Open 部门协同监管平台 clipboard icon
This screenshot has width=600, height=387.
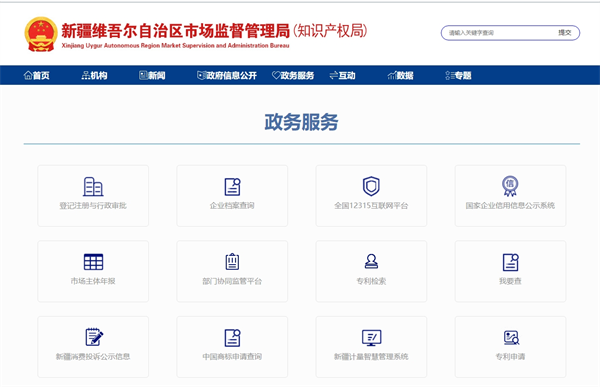(232, 261)
